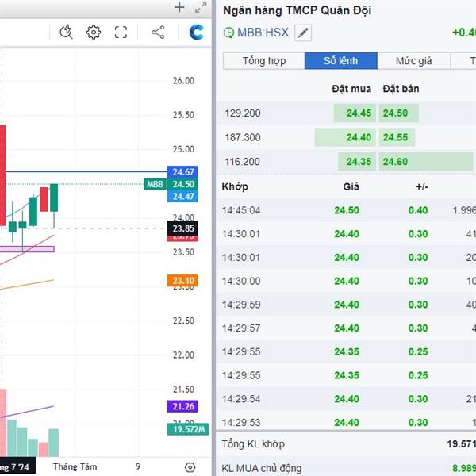Share the chart using the share icon
The height and width of the screenshot is (476, 476).
click(158, 33)
